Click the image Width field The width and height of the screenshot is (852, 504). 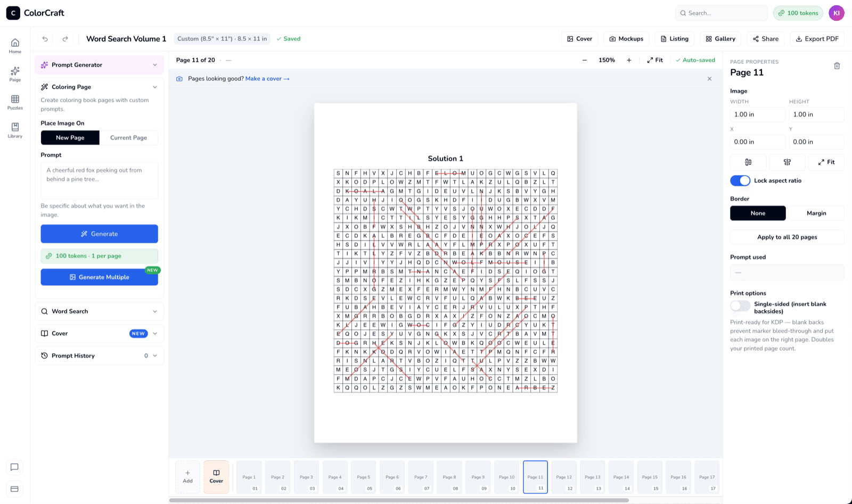coord(757,114)
